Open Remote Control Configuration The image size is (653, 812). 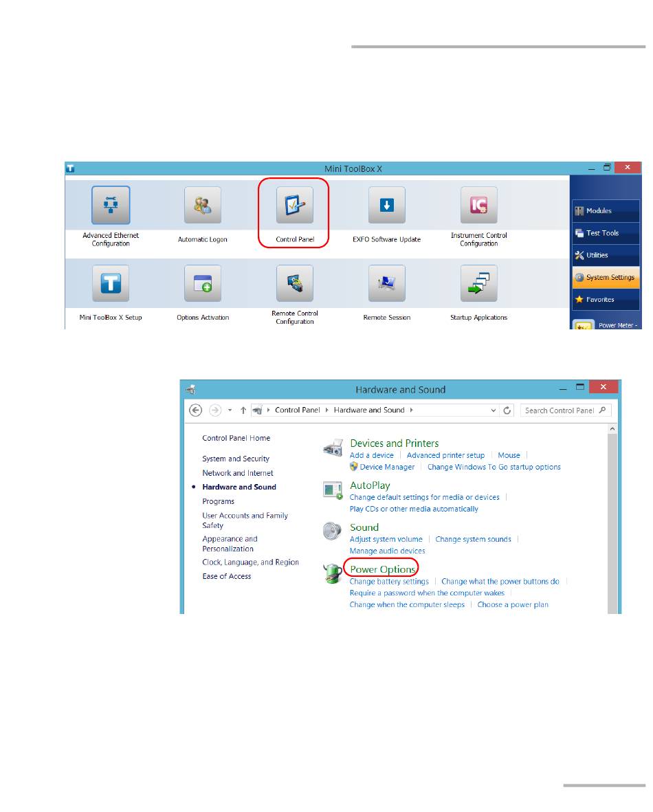tap(295, 283)
